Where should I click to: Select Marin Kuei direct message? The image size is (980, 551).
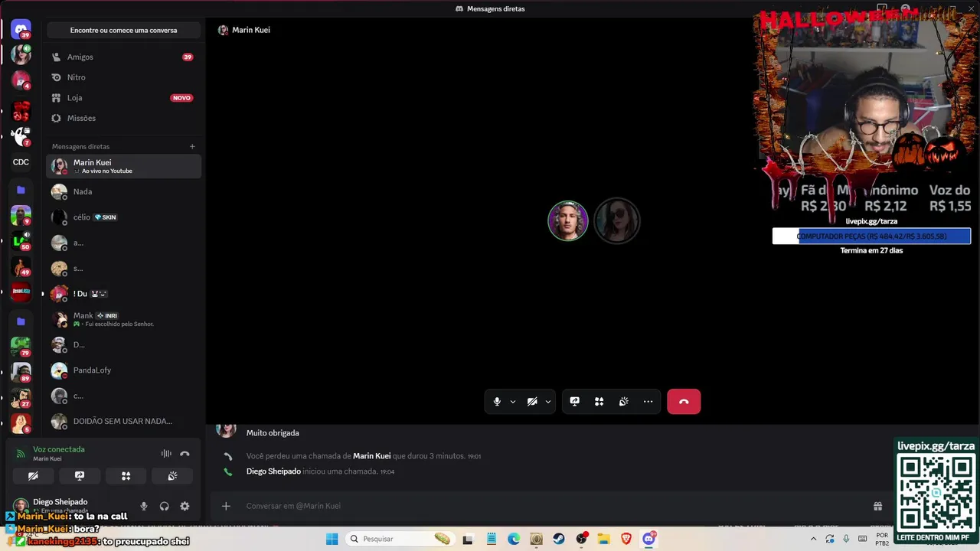[123, 166]
